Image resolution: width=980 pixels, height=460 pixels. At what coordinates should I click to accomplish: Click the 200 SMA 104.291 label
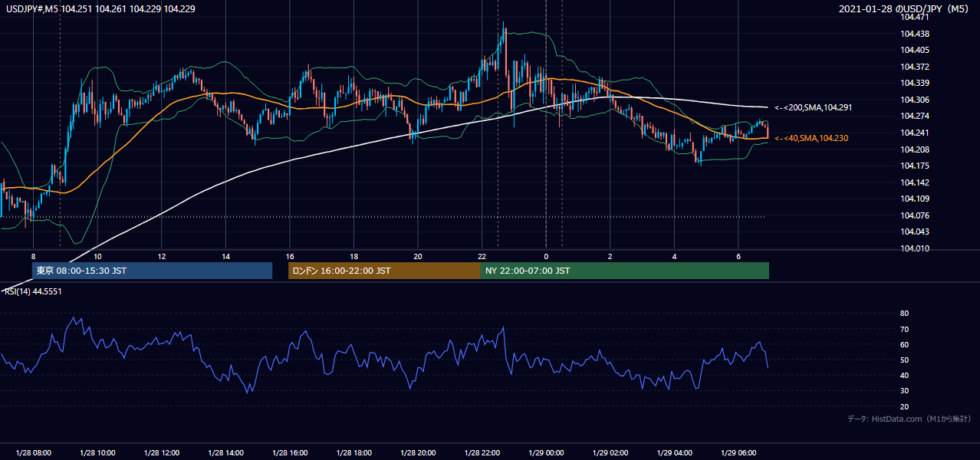[813, 108]
